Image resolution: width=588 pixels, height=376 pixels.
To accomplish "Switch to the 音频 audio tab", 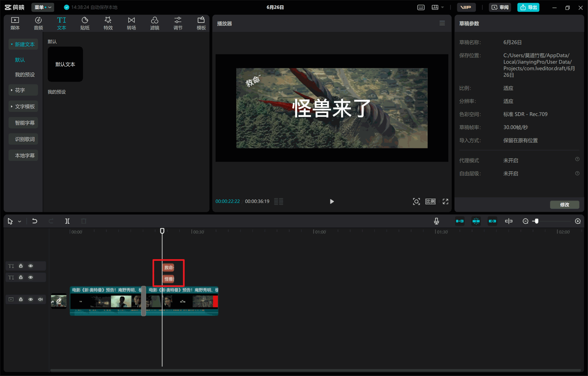I will click(x=38, y=24).
